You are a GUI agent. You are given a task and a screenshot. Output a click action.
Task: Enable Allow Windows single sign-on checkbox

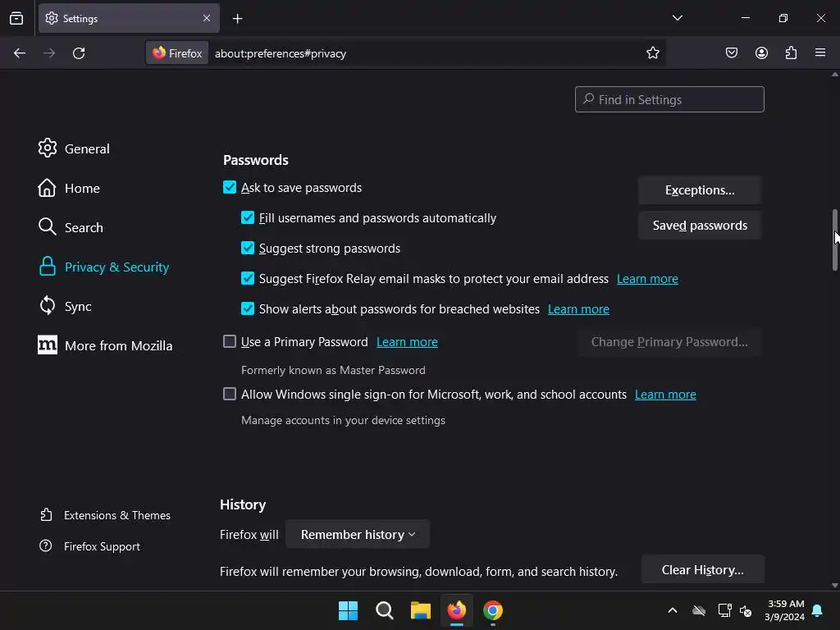pyautogui.click(x=230, y=394)
